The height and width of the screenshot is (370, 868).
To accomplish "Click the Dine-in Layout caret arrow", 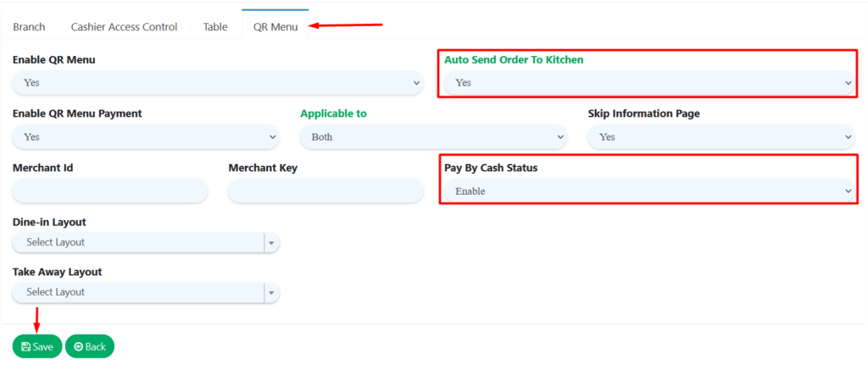I will coord(271,243).
